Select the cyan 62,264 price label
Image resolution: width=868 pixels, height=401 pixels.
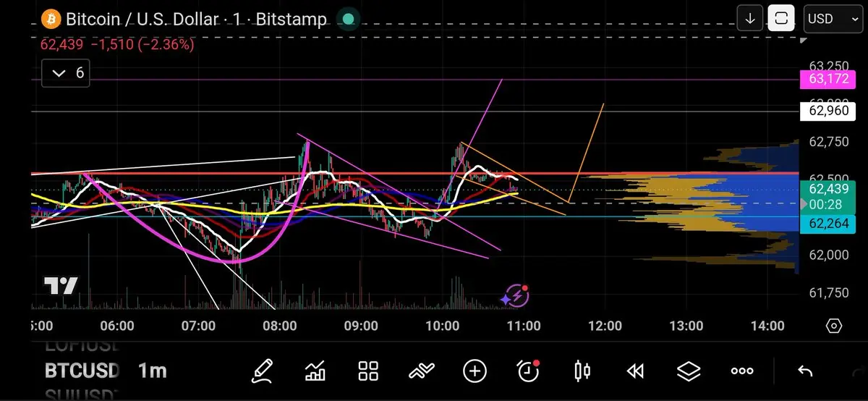click(828, 224)
